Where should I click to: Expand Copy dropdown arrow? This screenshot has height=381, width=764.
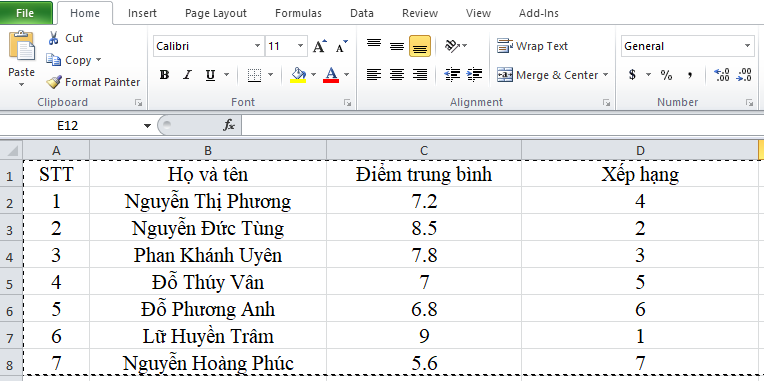98,60
